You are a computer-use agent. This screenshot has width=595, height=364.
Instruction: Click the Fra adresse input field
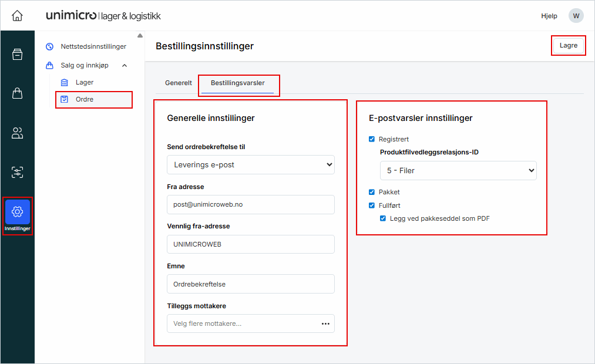pos(251,205)
